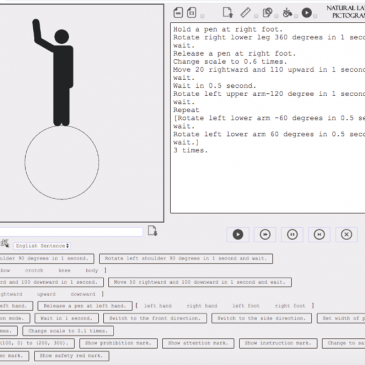Image resolution: width=365 pixels, height=365 pixels.
Task: Click the 'Show safety red mark.' button
Action: (x=71, y=356)
